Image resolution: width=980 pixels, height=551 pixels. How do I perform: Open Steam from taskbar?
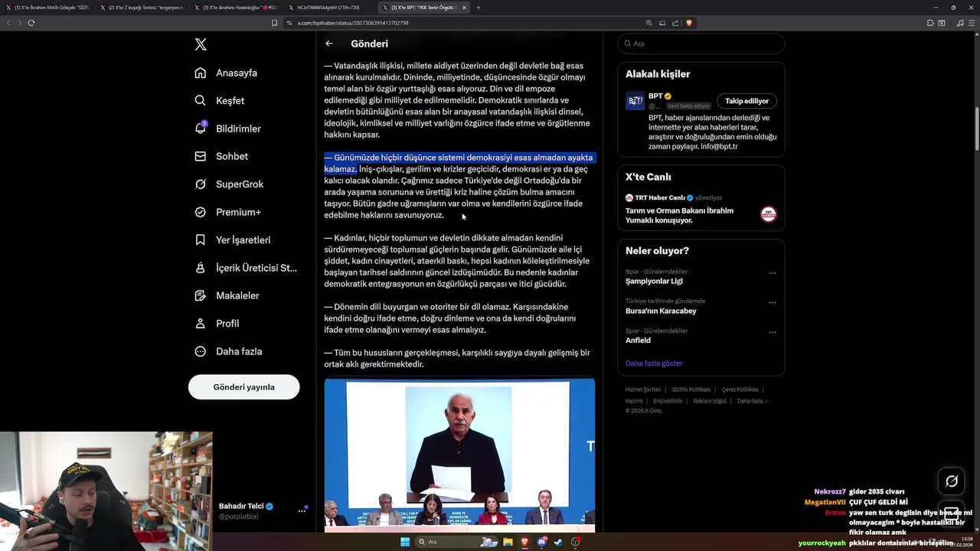coord(558,542)
